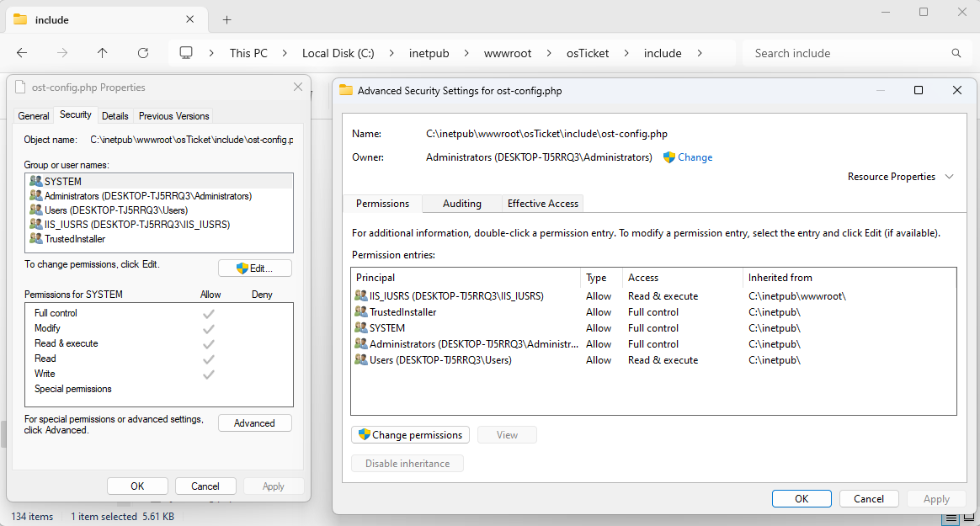Go back using the Explorer back arrow
This screenshot has height=526, width=980.
coord(22,53)
